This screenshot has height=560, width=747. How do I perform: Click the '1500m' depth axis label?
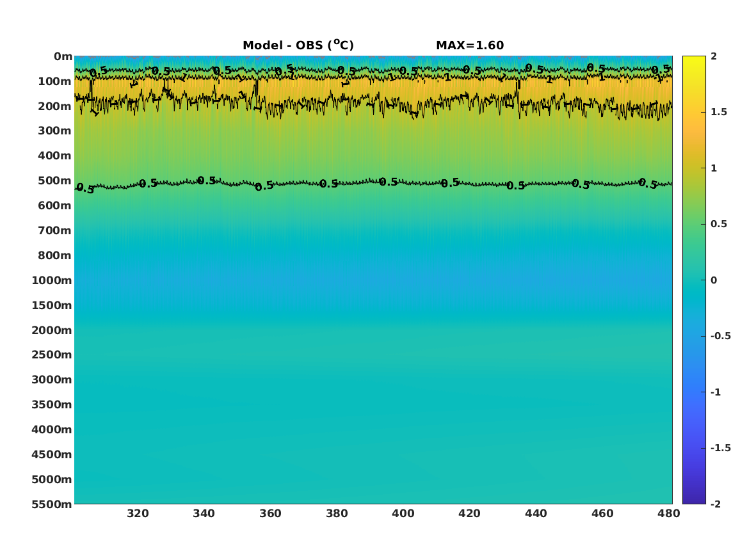click(x=52, y=305)
